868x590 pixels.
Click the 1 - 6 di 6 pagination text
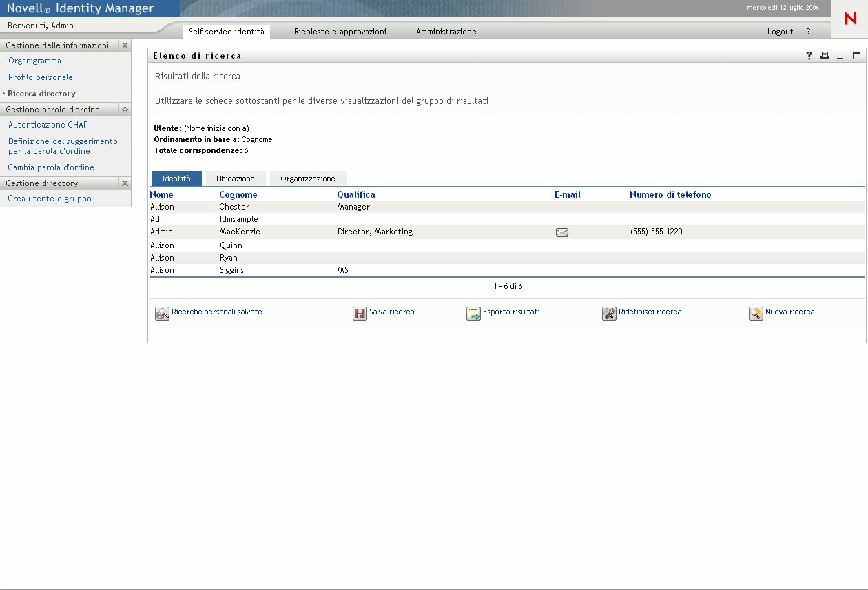point(508,286)
